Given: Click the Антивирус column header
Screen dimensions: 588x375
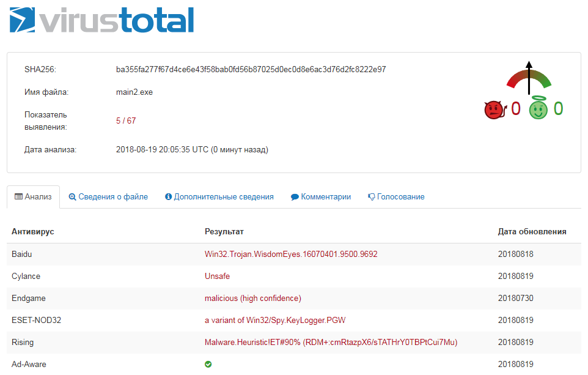Looking at the screenshot, I should click(x=32, y=232).
